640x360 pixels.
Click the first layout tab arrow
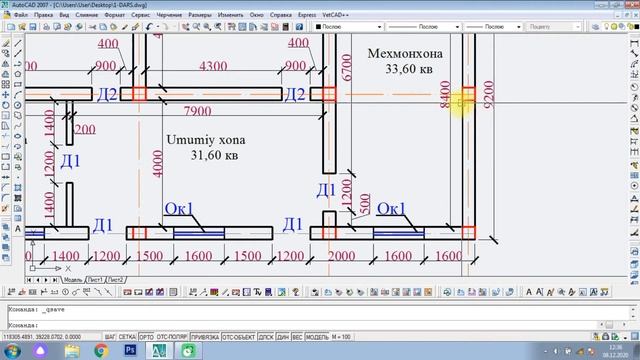click(29, 280)
